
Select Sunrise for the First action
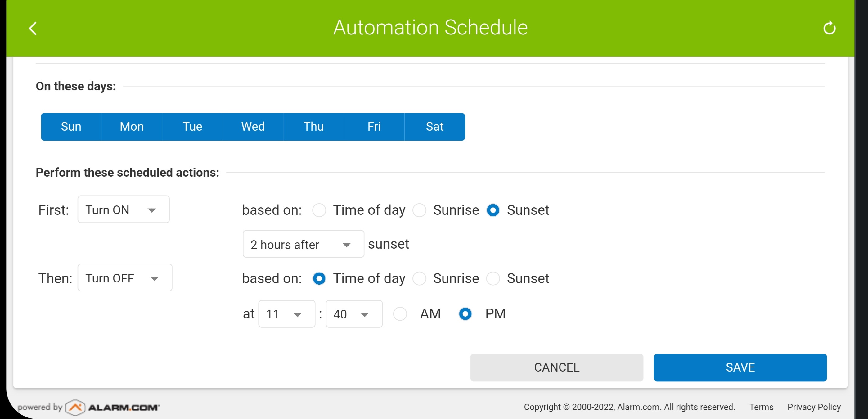420,210
